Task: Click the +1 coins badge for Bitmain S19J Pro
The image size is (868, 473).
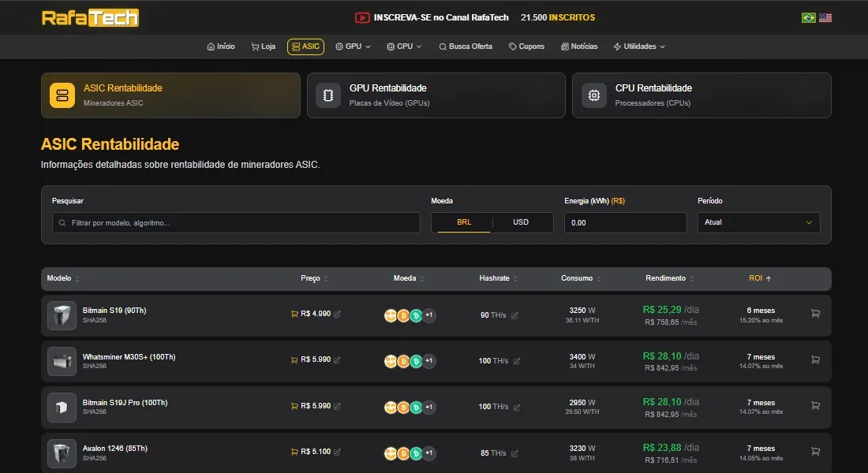Action: (x=429, y=407)
